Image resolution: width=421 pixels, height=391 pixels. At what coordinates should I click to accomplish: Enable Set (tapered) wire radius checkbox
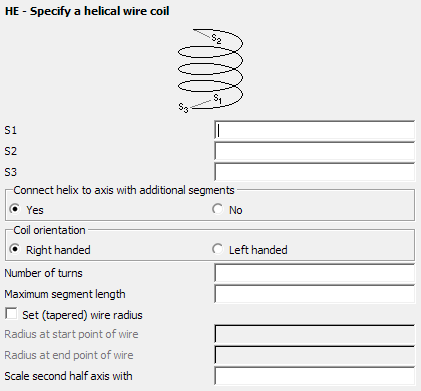pos(12,314)
